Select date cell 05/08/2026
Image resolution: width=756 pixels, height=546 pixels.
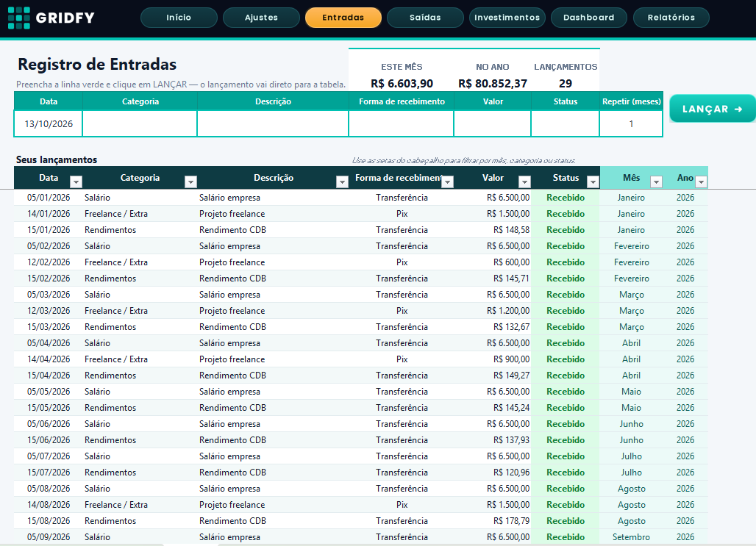49,489
